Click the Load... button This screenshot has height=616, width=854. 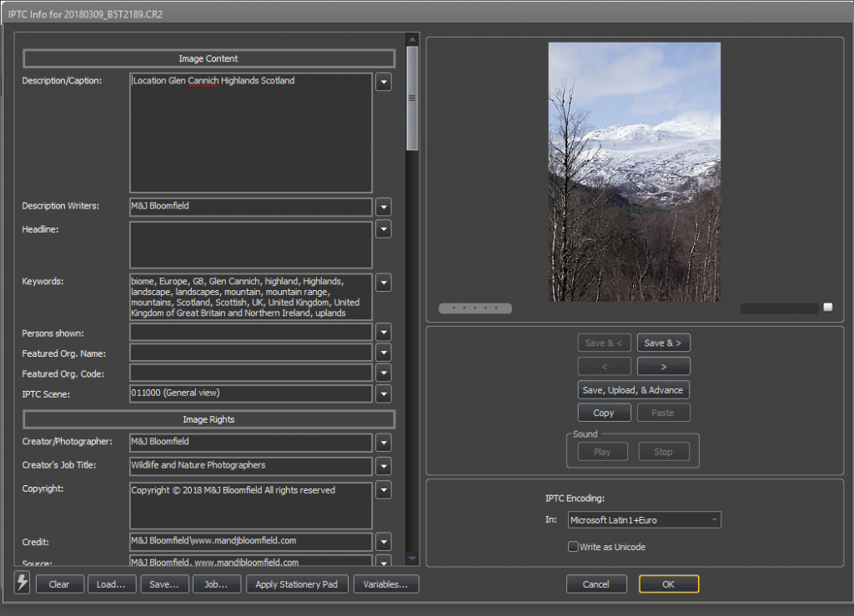coord(112,583)
